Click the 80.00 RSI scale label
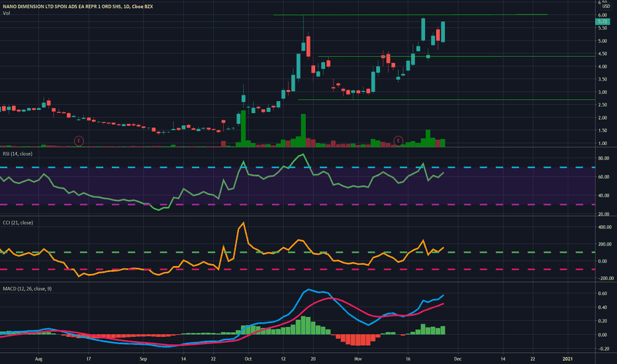This screenshot has height=364, width=617. 604,158
